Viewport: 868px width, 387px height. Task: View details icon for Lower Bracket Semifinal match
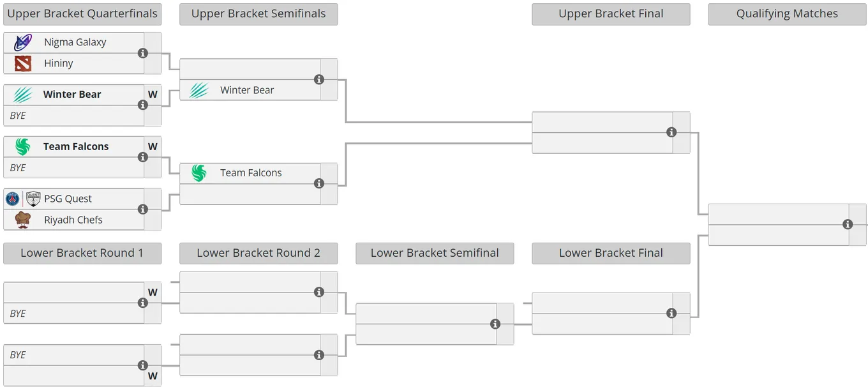point(495,324)
